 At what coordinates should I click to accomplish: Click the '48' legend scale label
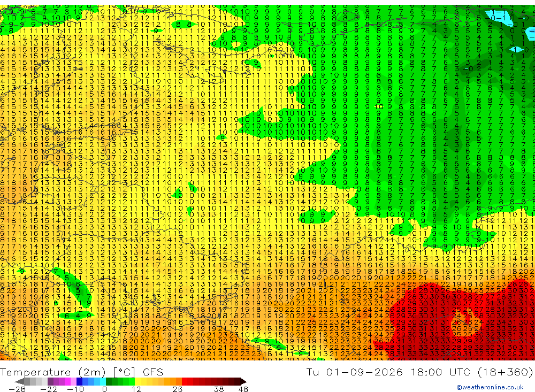pos(243,389)
